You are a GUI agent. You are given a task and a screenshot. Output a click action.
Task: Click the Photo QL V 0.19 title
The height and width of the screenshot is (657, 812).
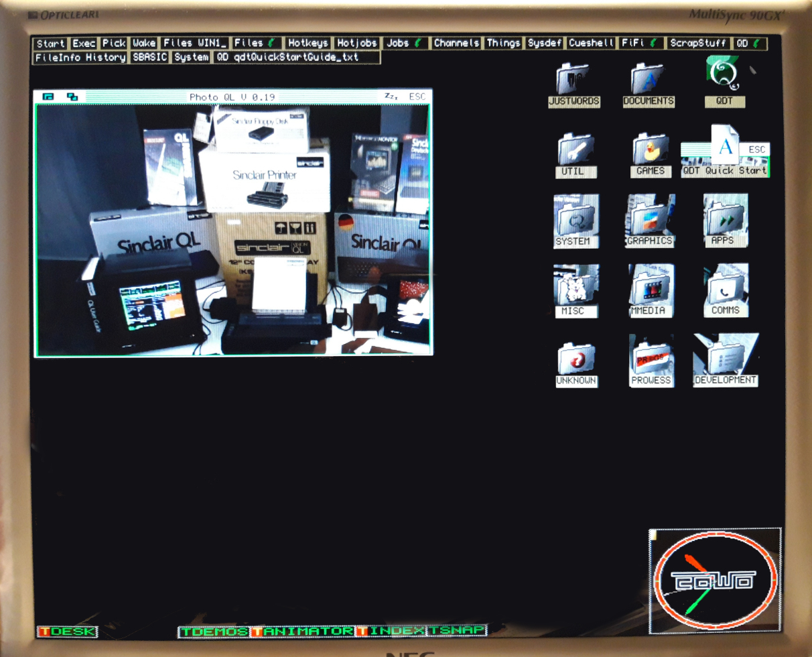coord(232,97)
